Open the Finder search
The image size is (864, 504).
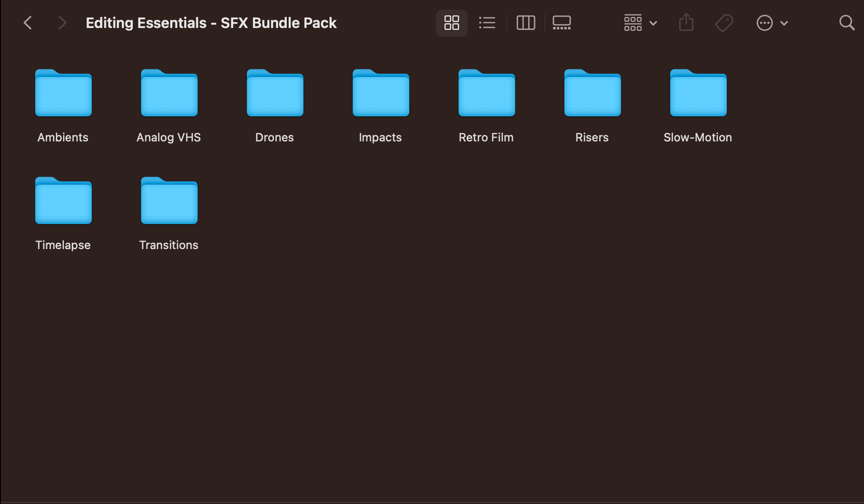pyautogui.click(x=846, y=23)
